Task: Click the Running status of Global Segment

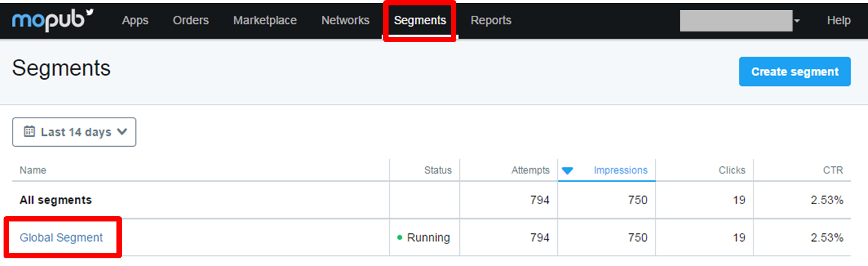Action: tap(428, 237)
